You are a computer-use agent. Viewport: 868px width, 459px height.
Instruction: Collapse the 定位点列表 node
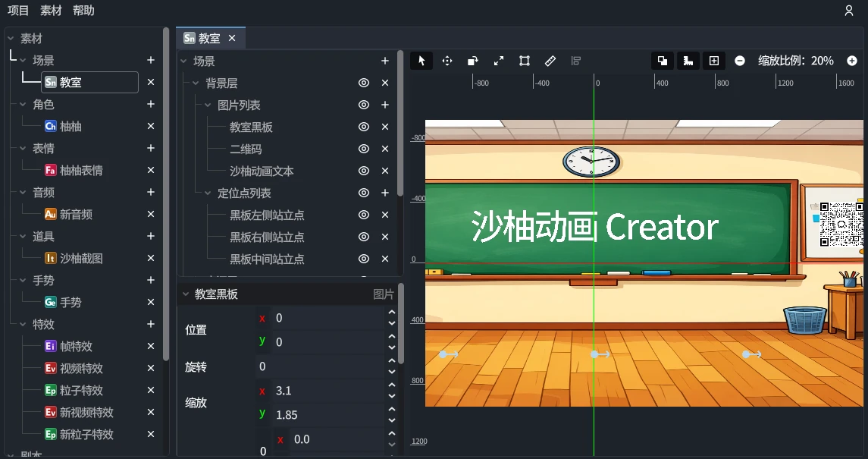208,193
